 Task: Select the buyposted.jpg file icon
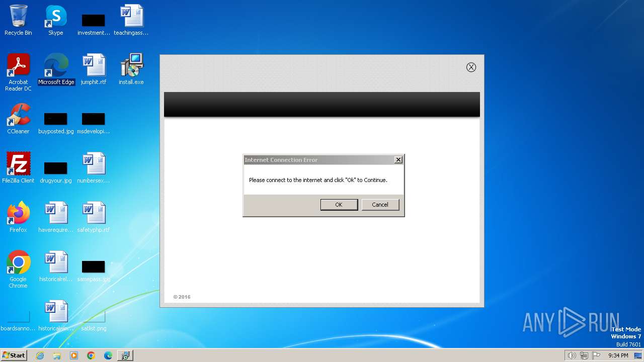pyautogui.click(x=56, y=122)
